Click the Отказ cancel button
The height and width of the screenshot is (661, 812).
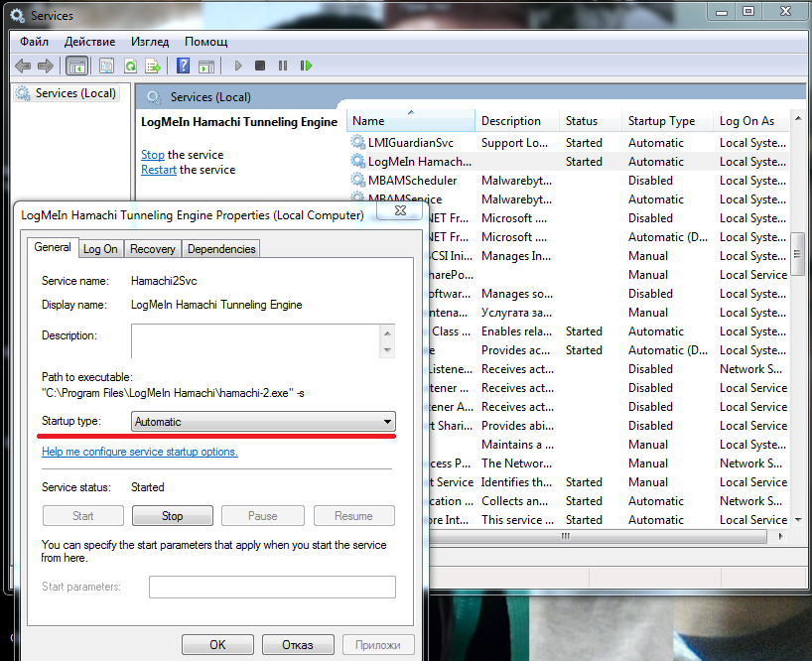298,644
